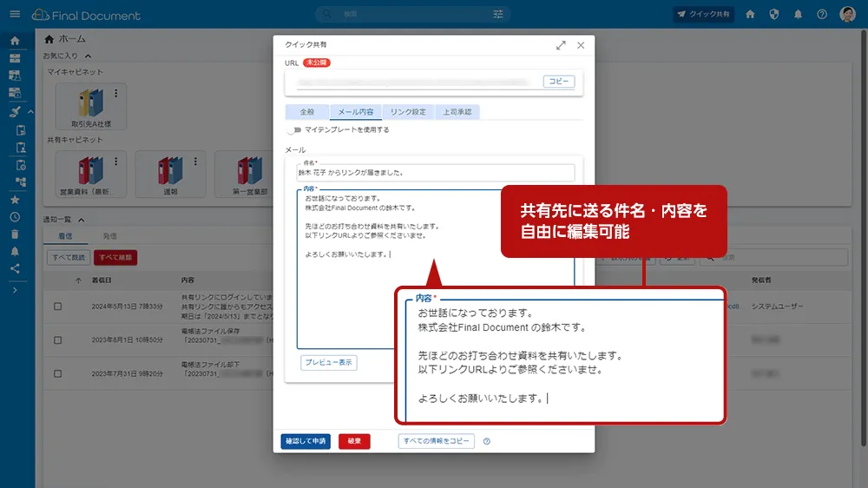Open the 営業資料 cabinet options menu

[115, 162]
